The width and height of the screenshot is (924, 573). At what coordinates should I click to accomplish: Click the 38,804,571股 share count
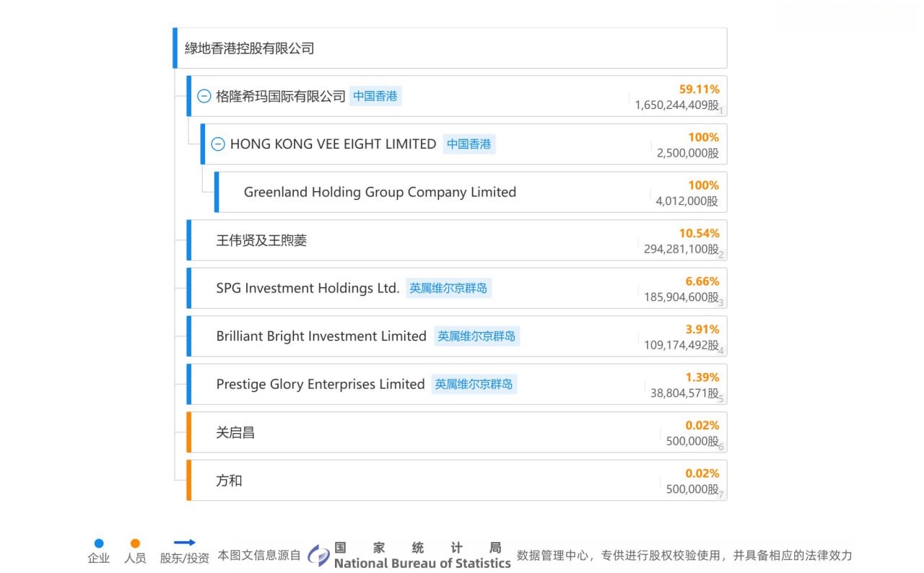(685, 393)
